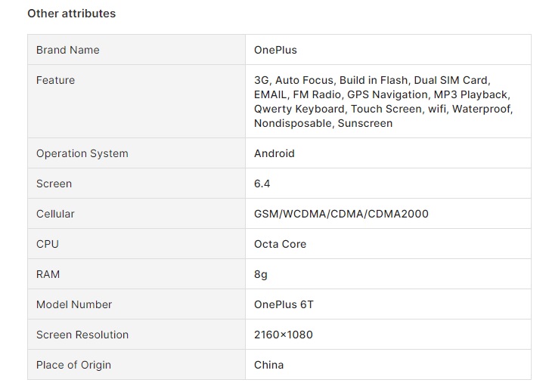Click the 6.4 screen size value
549x392 pixels.
[262, 184]
